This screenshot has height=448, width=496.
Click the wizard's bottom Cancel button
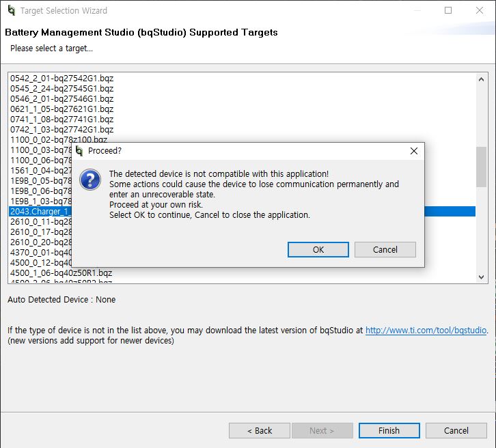click(x=456, y=430)
